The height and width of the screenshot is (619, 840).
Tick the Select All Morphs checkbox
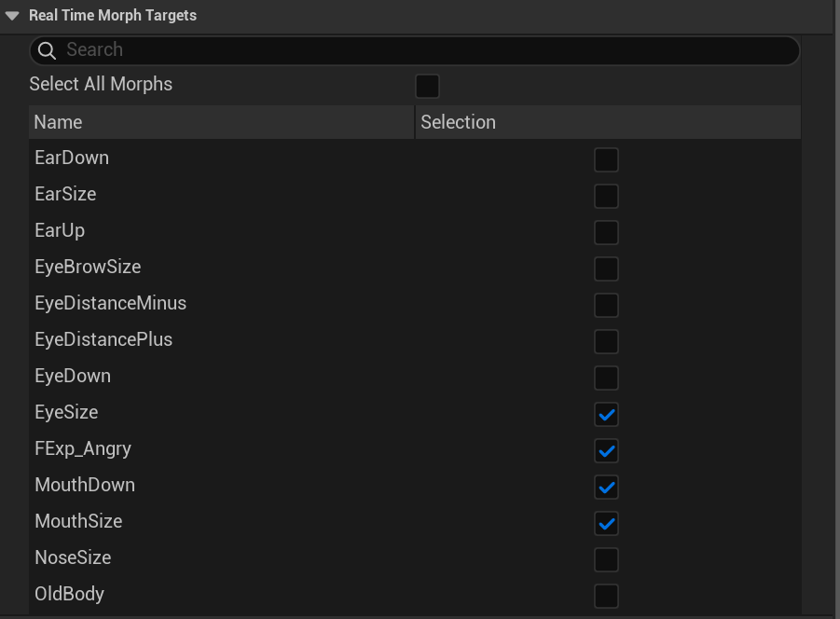pyautogui.click(x=428, y=86)
